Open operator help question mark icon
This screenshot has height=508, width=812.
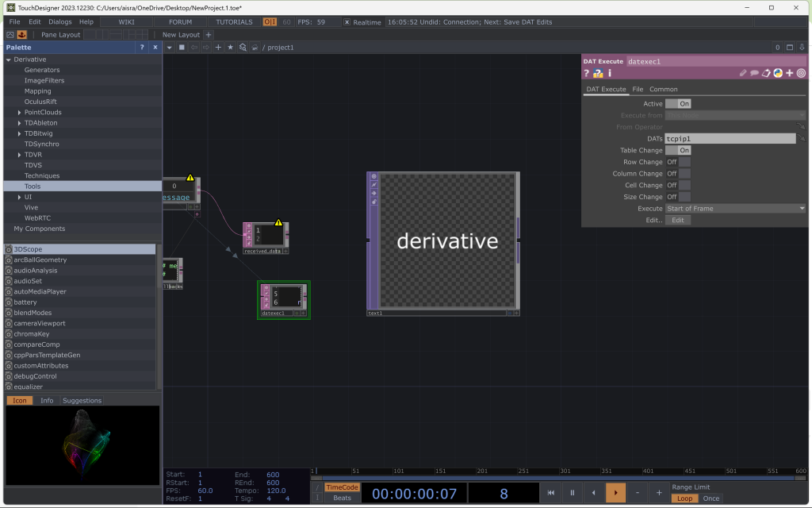(x=587, y=73)
